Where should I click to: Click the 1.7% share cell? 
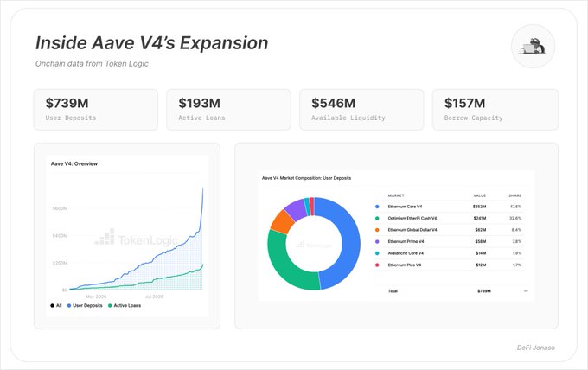(517, 265)
